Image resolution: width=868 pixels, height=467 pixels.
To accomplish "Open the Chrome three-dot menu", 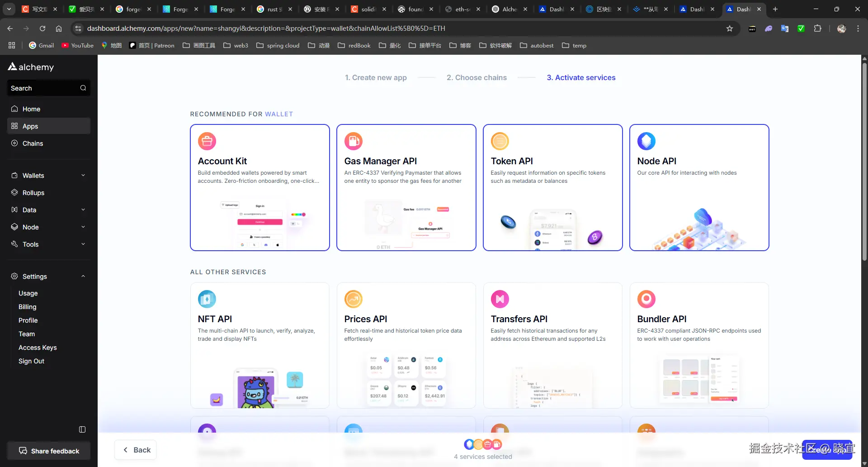I will pos(858,29).
